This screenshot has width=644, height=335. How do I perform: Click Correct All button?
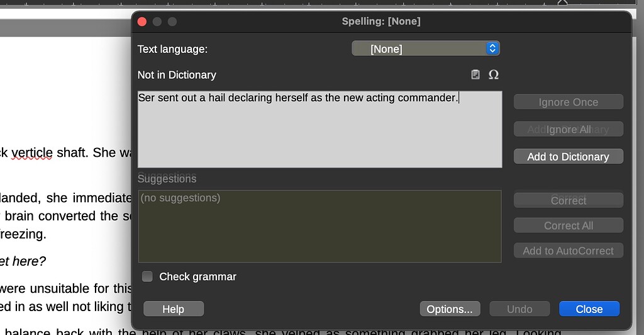click(x=569, y=225)
